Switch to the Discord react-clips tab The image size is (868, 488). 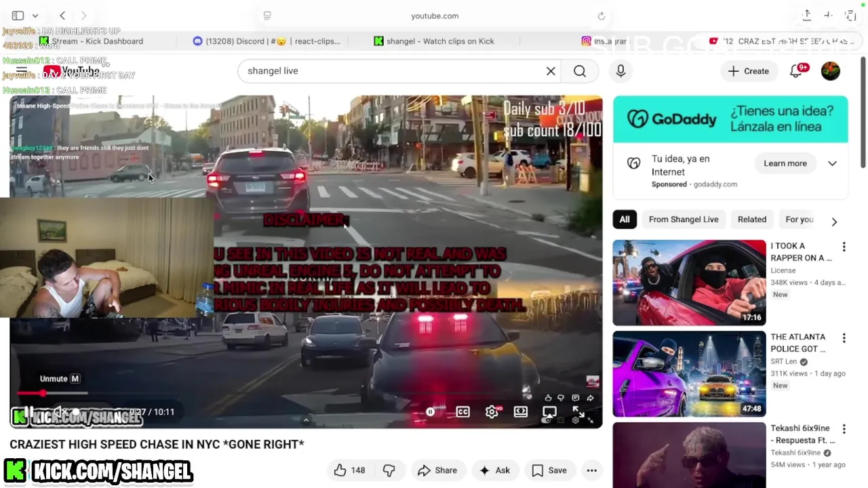click(x=267, y=41)
